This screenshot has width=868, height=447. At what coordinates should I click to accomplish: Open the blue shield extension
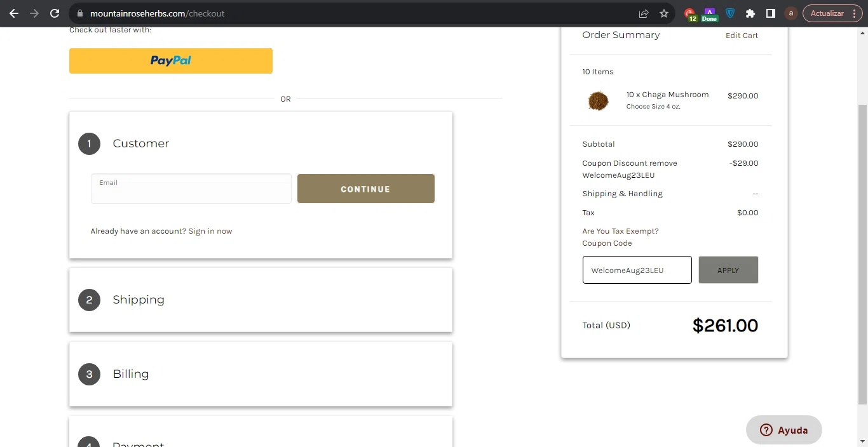(x=730, y=13)
